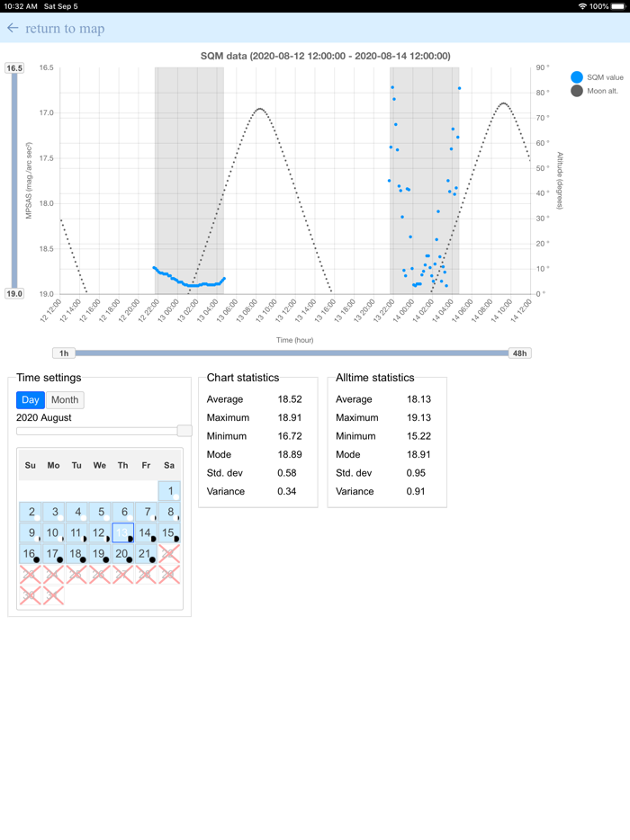
Task: Click the Time (hour) axis label
Action: point(295,340)
